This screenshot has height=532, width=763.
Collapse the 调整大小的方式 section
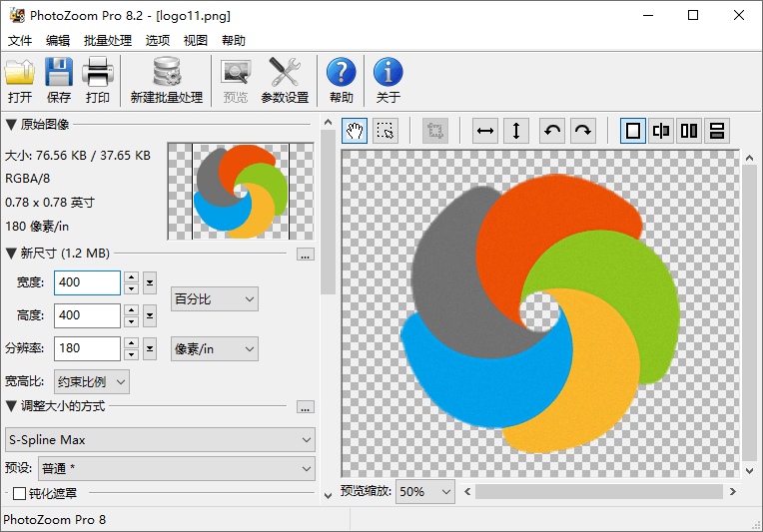(x=11, y=405)
